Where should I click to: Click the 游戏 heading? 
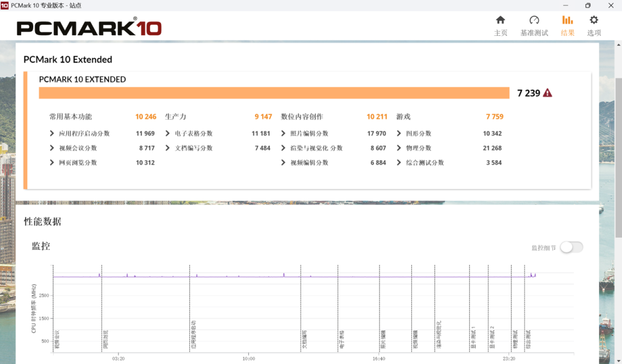pyautogui.click(x=403, y=116)
